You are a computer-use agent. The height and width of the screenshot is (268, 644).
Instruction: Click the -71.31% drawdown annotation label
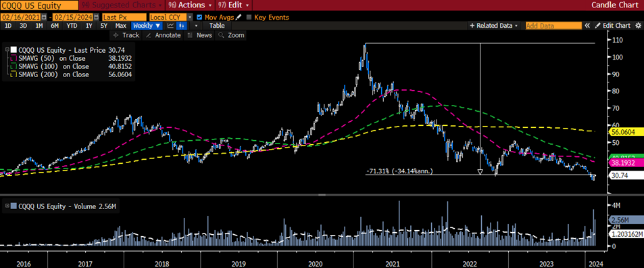(399, 171)
